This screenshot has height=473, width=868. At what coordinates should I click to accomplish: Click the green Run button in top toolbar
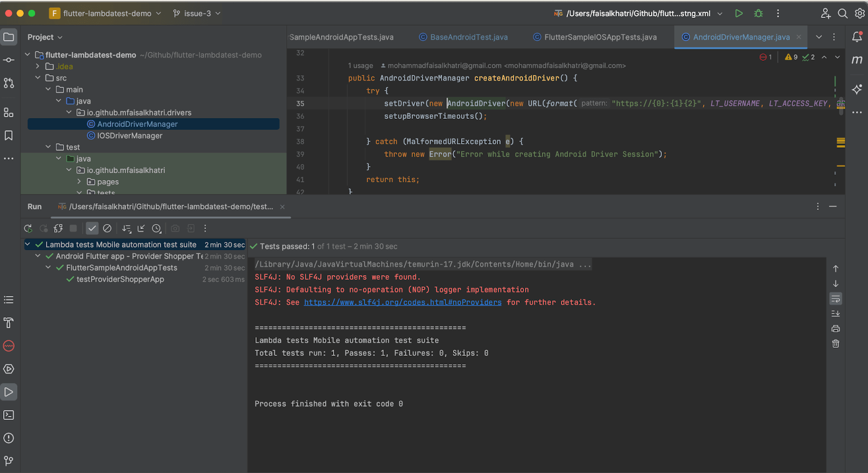(x=738, y=14)
